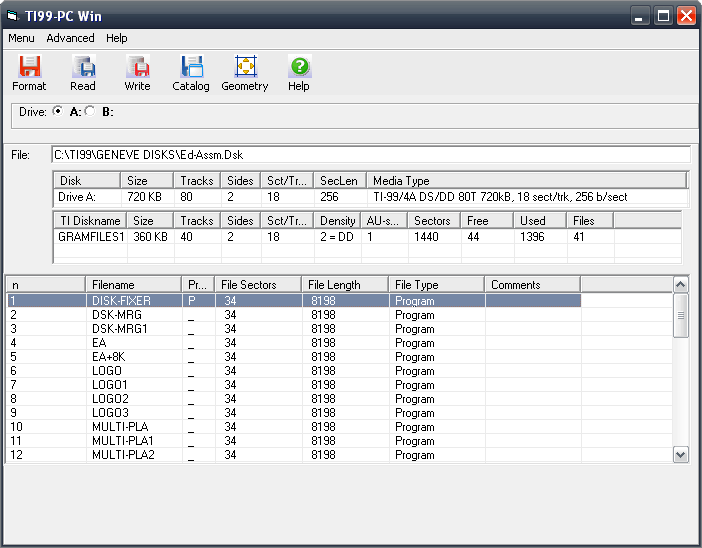The width and height of the screenshot is (702, 548).
Task: Click the n column header
Action: click(45, 285)
